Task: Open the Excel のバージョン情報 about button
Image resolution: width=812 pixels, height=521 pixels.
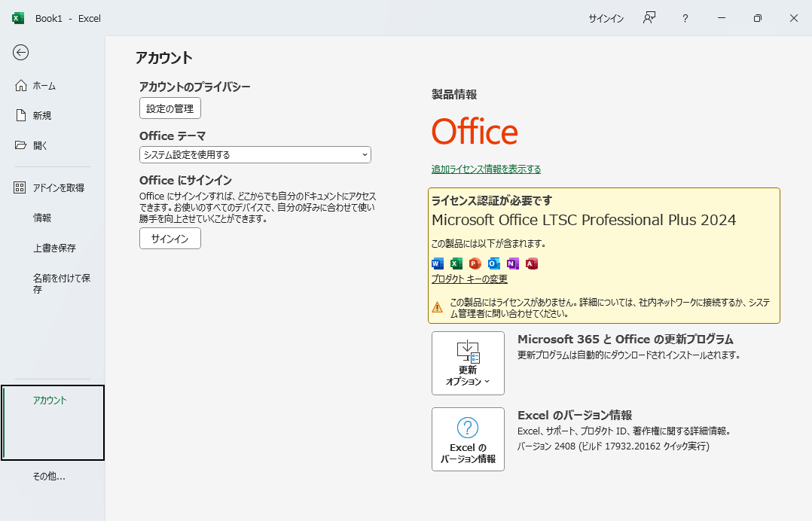Action: pyautogui.click(x=469, y=439)
